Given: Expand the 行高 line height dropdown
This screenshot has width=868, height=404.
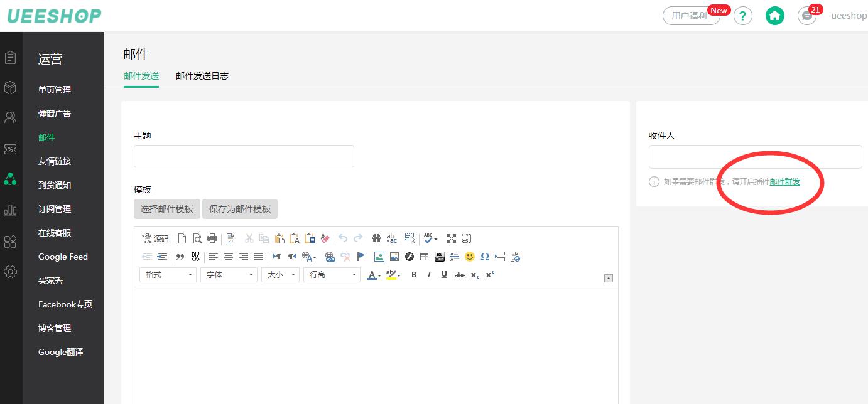Looking at the screenshot, I should [x=332, y=275].
